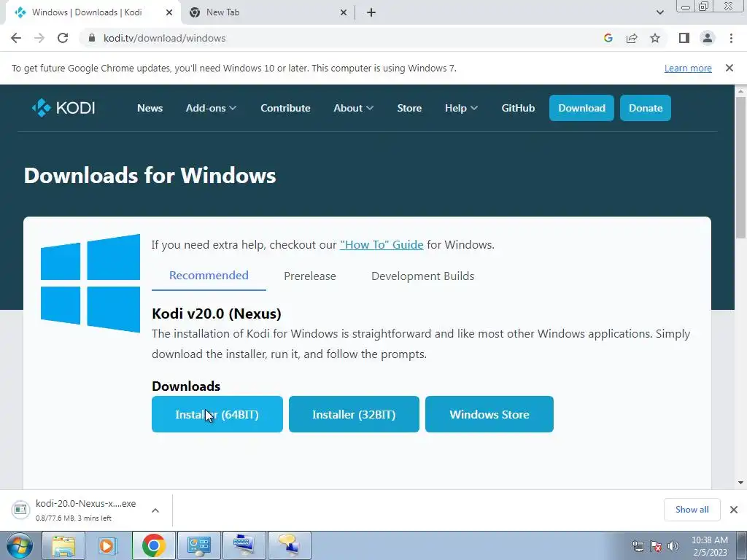Expand the Add-ons menu
Image resolution: width=747 pixels, height=560 pixels.
coord(211,108)
